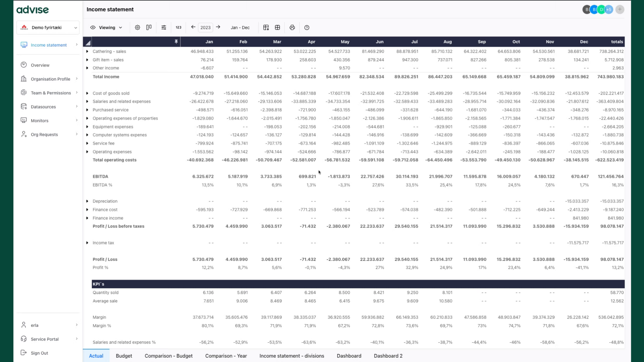Screen dimensions: 644x362
Task: Go to next year arrow
Action: pos(218,27)
